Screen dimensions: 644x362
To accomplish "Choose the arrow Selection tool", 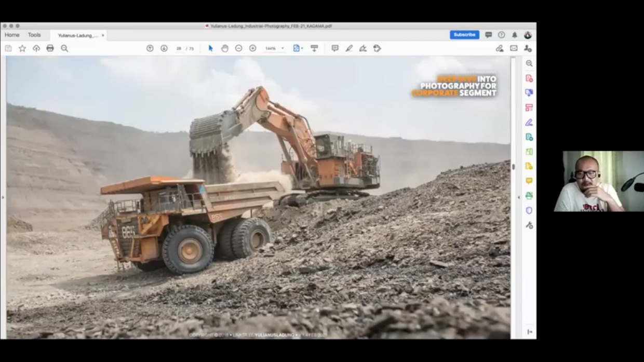I will pos(210,48).
